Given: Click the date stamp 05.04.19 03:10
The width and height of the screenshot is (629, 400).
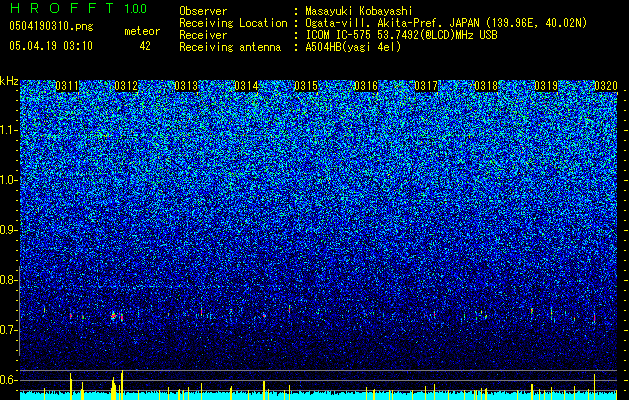Looking at the screenshot, I should pos(51,46).
